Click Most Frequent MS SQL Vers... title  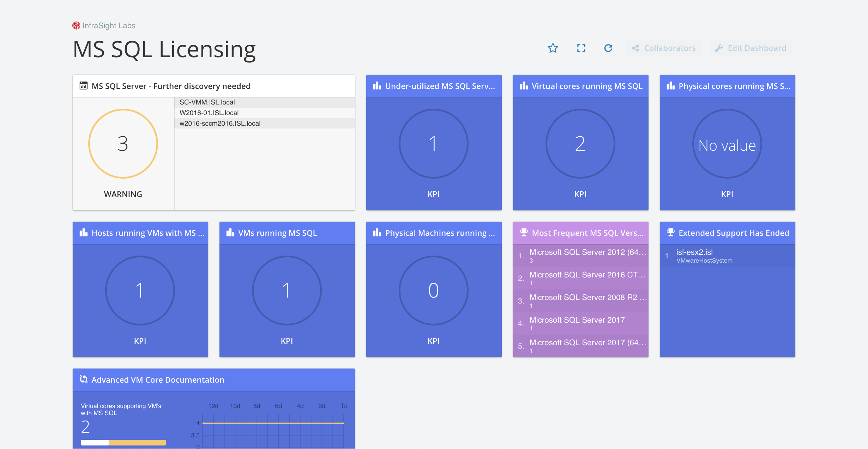tap(588, 233)
